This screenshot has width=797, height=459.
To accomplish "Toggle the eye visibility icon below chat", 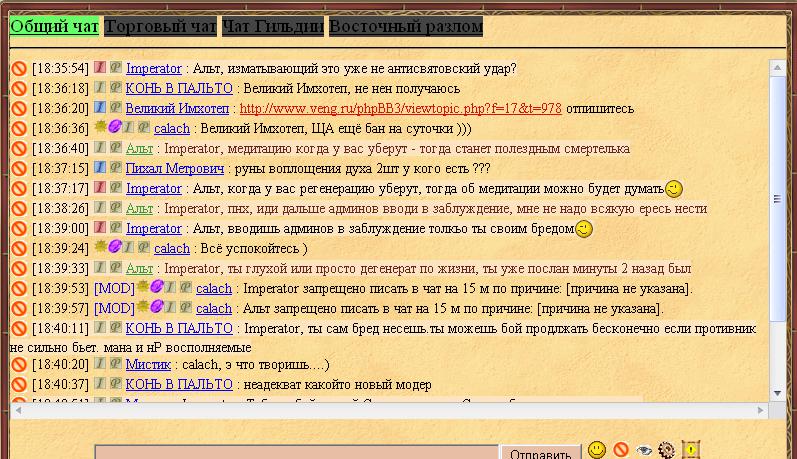I will coord(643,450).
